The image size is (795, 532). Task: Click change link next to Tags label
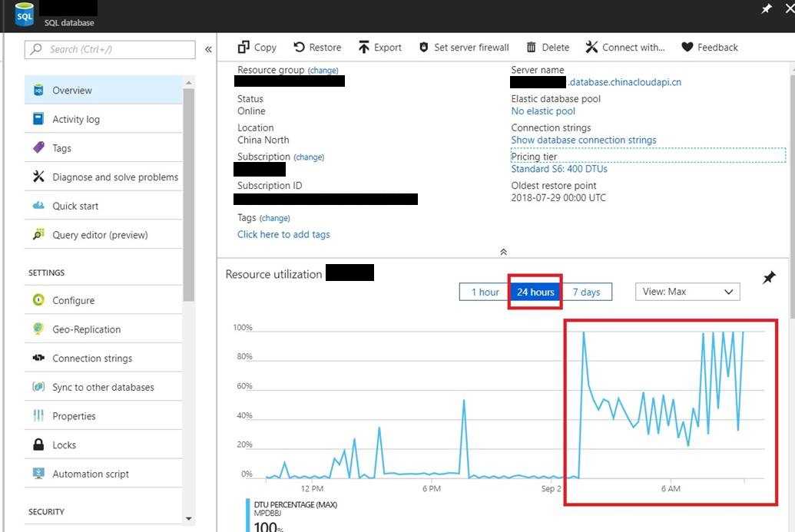click(275, 218)
